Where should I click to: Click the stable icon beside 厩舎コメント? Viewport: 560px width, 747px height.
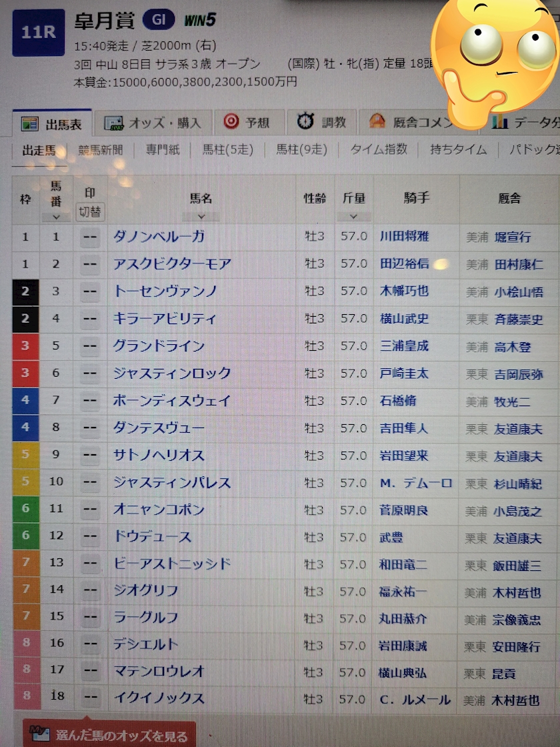(x=377, y=122)
